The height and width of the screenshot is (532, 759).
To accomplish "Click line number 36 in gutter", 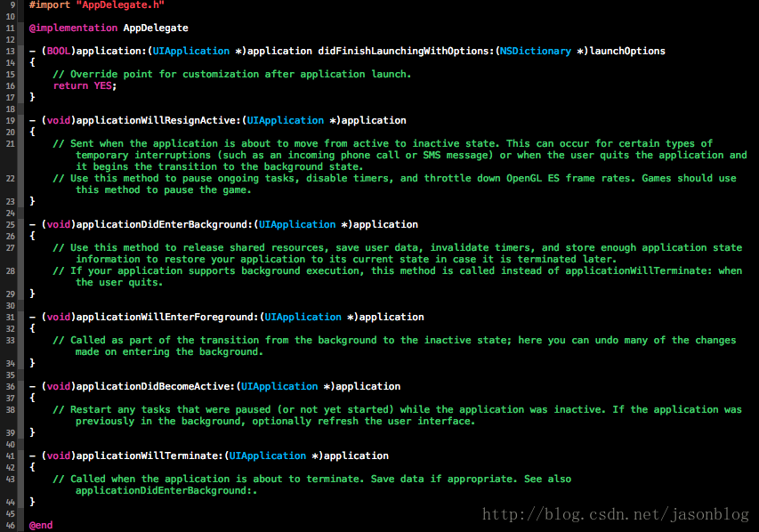I will coord(10,387).
